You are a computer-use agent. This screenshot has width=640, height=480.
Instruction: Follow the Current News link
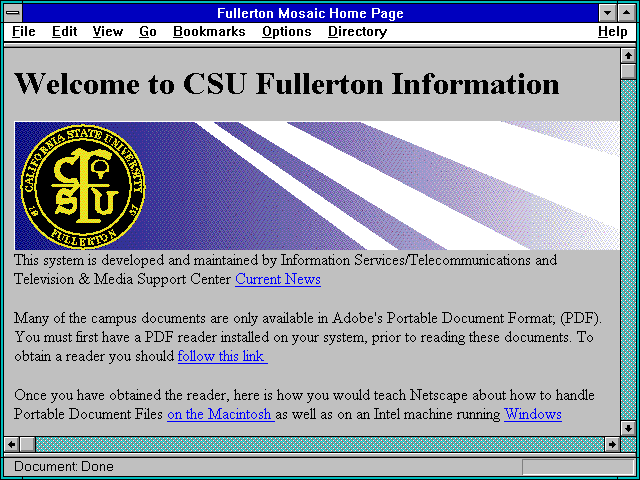click(278, 279)
